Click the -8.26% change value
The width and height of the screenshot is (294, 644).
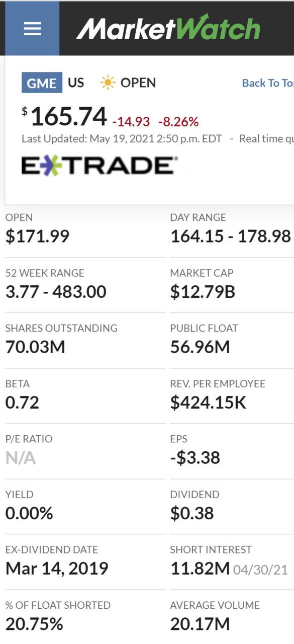[178, 122]
